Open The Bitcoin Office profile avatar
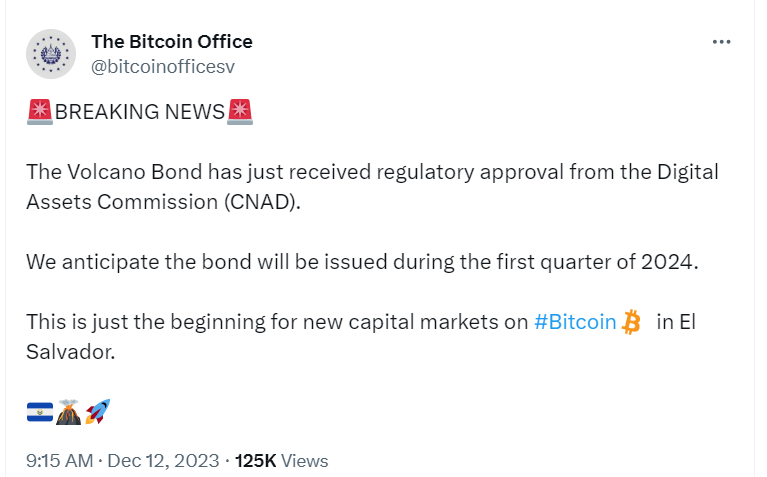The height and width of the screenshot is (477, 767). 51,54
